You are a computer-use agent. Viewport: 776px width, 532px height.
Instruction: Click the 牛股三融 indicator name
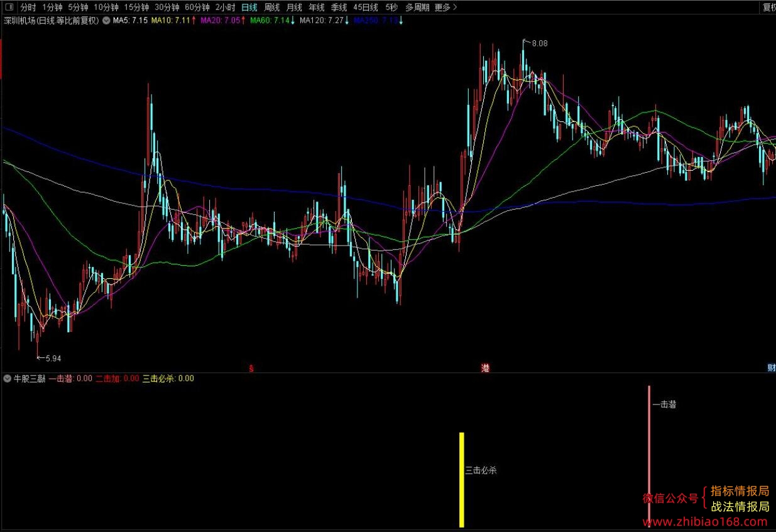click(29, 379)
